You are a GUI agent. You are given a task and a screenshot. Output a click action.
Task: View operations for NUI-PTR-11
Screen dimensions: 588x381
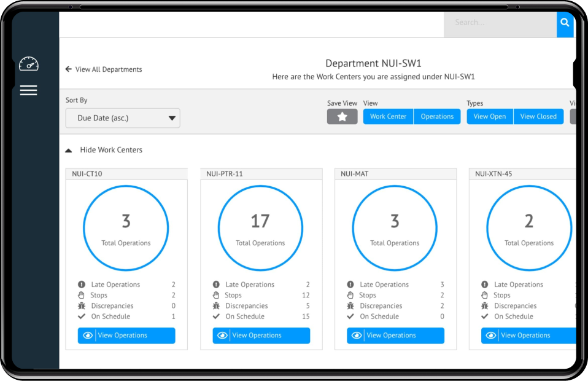click(x=261, y=336)
